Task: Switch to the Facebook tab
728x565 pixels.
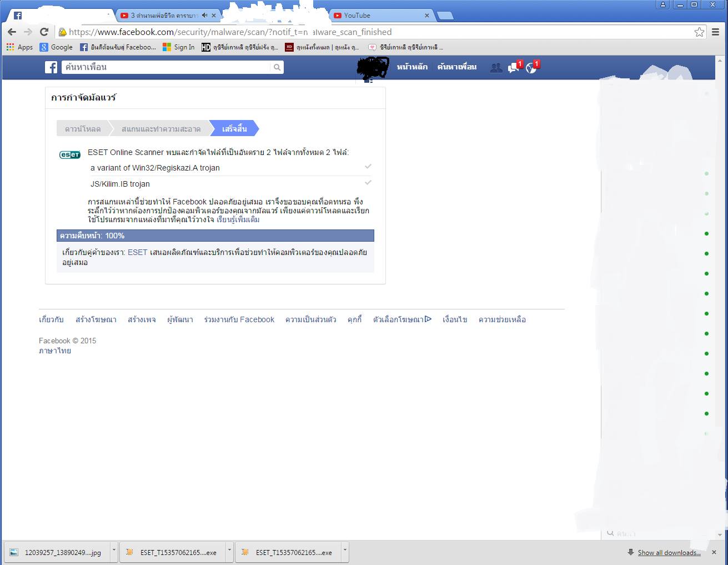Action: pyautogui.click(x=61, y=16)
